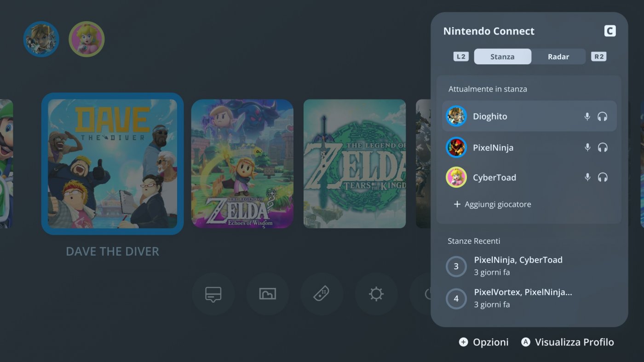Toggle PixelNinja's headphones icon
644x362 pixels.
coord(603,147)
